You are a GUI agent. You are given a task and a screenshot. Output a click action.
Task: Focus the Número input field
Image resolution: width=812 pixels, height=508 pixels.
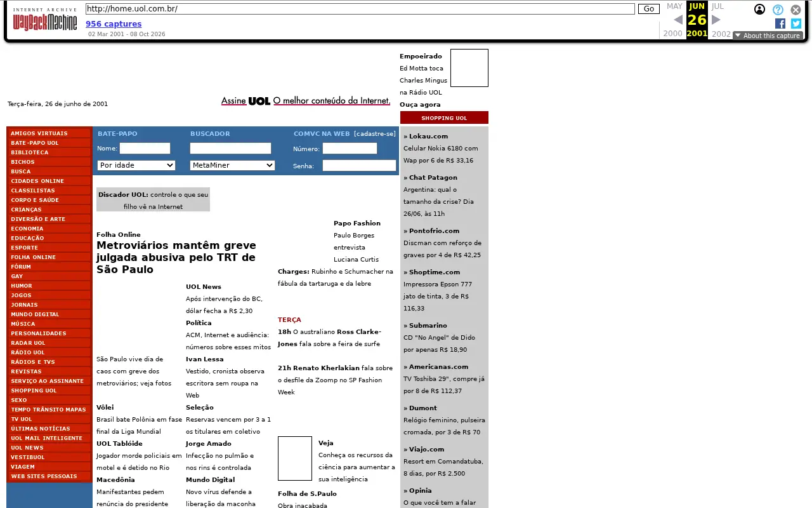(350, 149)
